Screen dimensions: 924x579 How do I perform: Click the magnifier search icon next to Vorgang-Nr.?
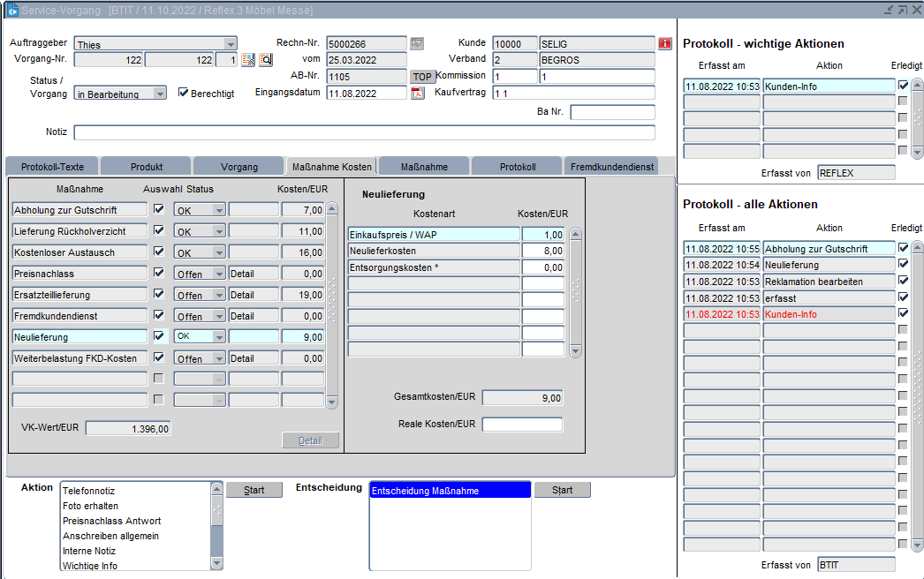266,60
